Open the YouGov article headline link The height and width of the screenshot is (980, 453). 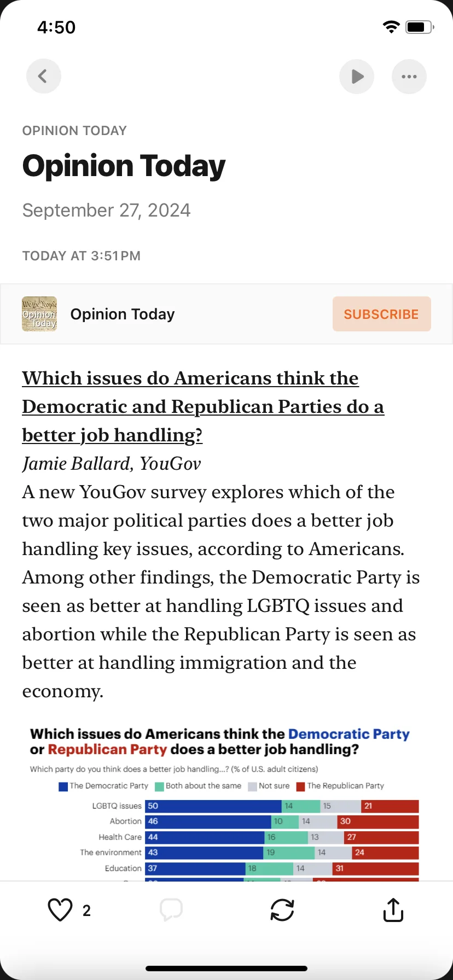(203, 406)
